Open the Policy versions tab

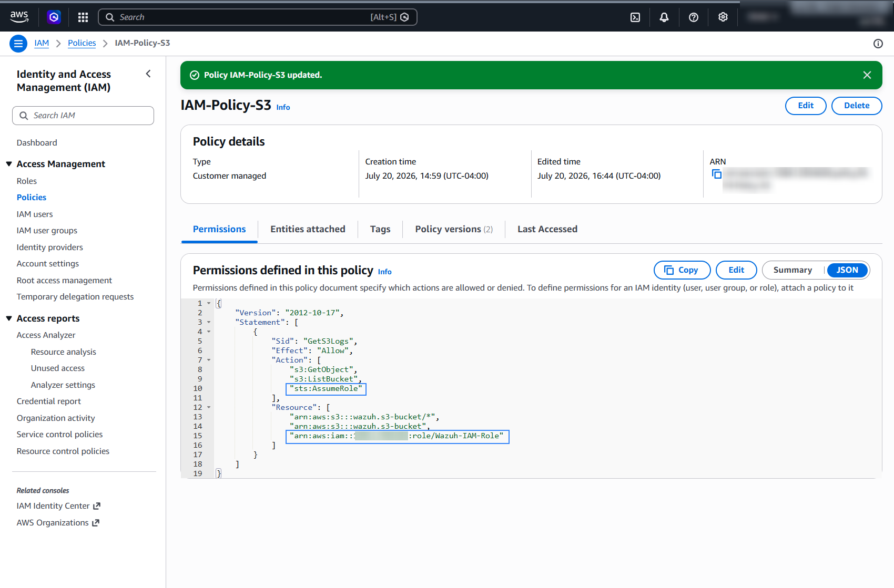(454, 229)
